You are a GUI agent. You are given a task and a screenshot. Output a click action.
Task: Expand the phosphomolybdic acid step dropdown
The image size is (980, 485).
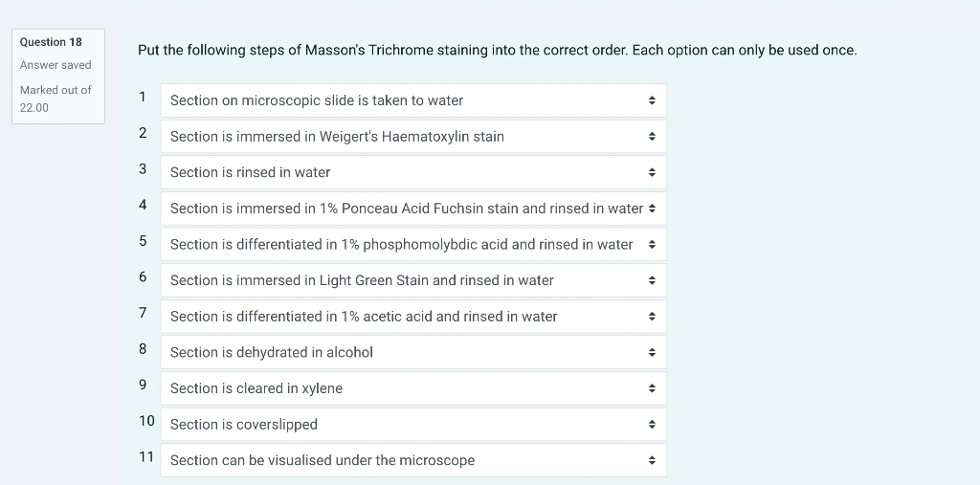point(412,245)
